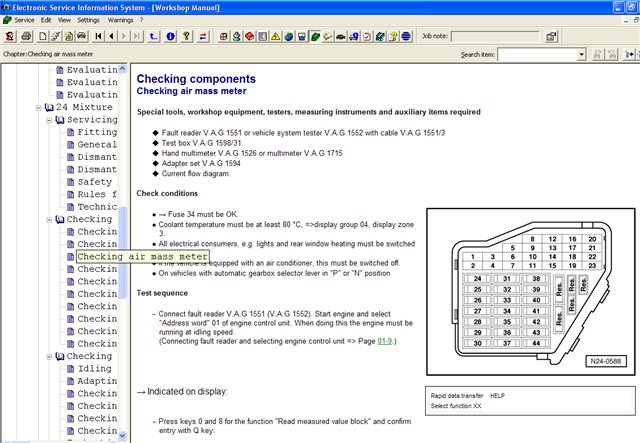Open the 'Fitting' tree page

pos(97,132)
